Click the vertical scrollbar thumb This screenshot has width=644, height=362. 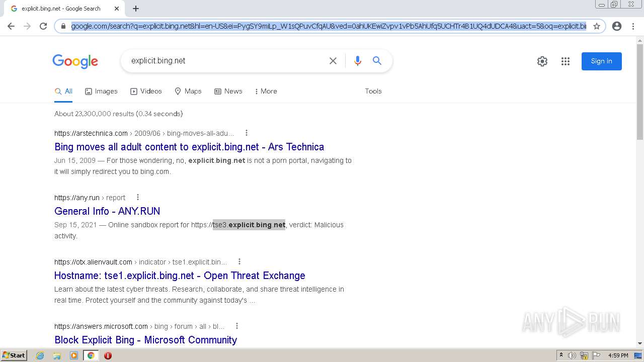point(639,92)
